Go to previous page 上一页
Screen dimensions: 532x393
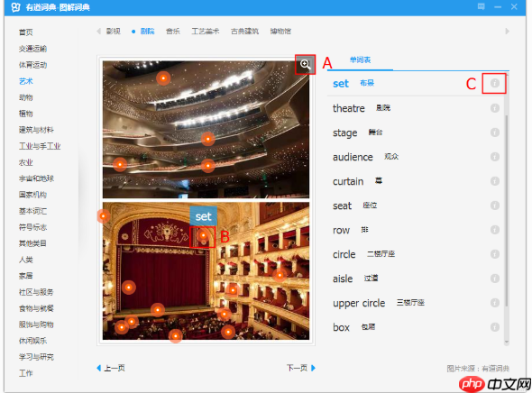111,368
